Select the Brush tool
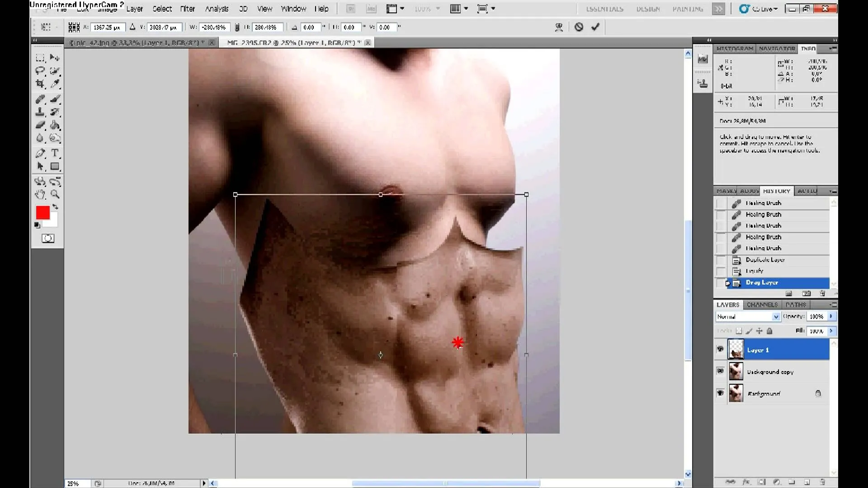Image resolution: width=868 pixels, height=488 pixels. pos(55,99)
